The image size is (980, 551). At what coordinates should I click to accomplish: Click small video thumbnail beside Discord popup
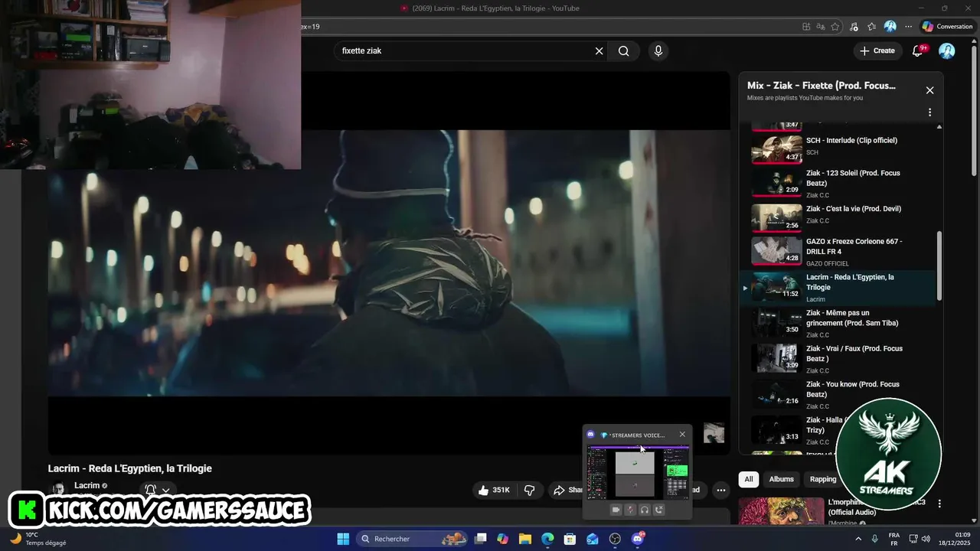click(714, 433)
